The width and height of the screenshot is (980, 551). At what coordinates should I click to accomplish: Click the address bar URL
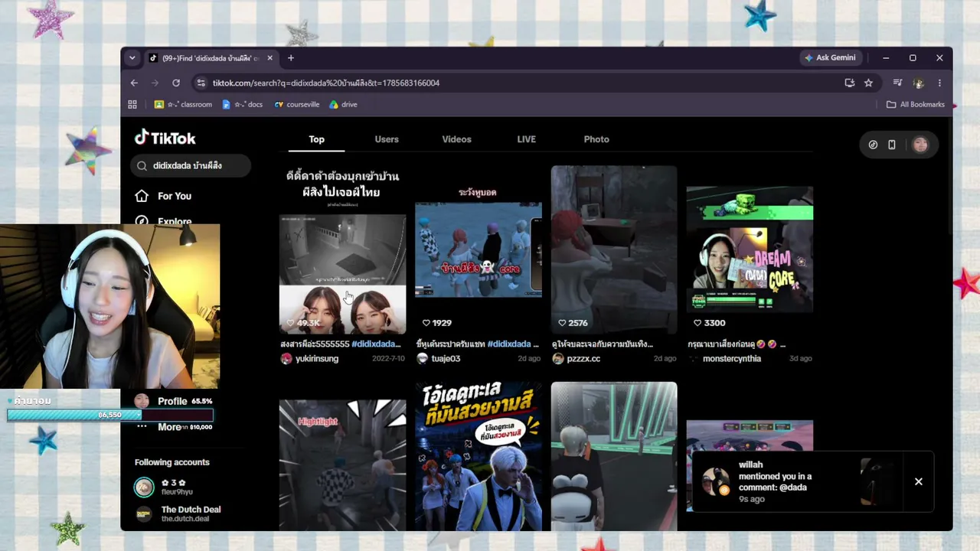pyautogui.click(x=326, y=83)
